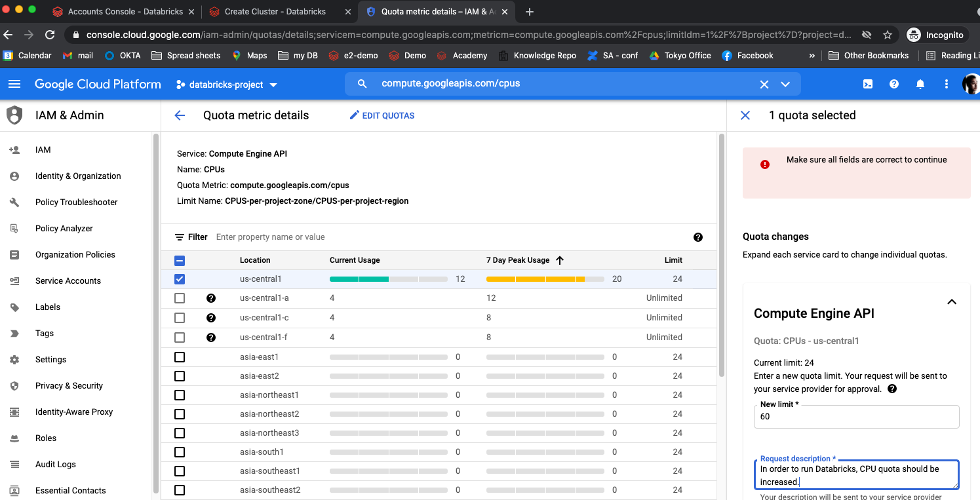Screen dimensions: 980x500
Task: Check the us-central1-f row checkbox
Action: (180, 337)
